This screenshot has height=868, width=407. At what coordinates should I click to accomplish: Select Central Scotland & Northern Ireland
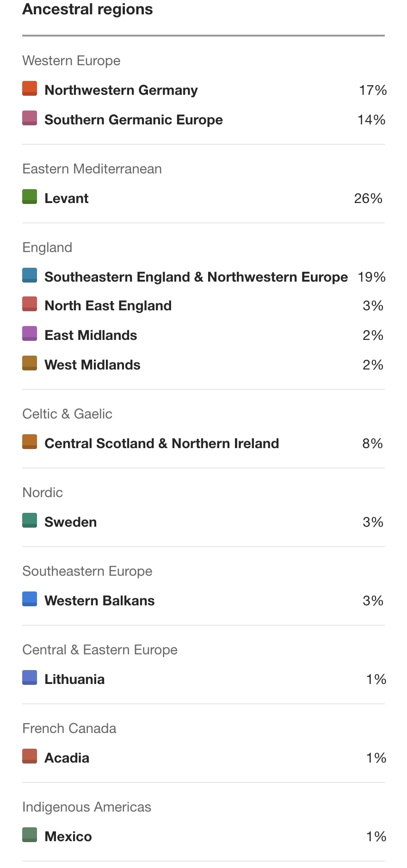click(x=162, y=443)
